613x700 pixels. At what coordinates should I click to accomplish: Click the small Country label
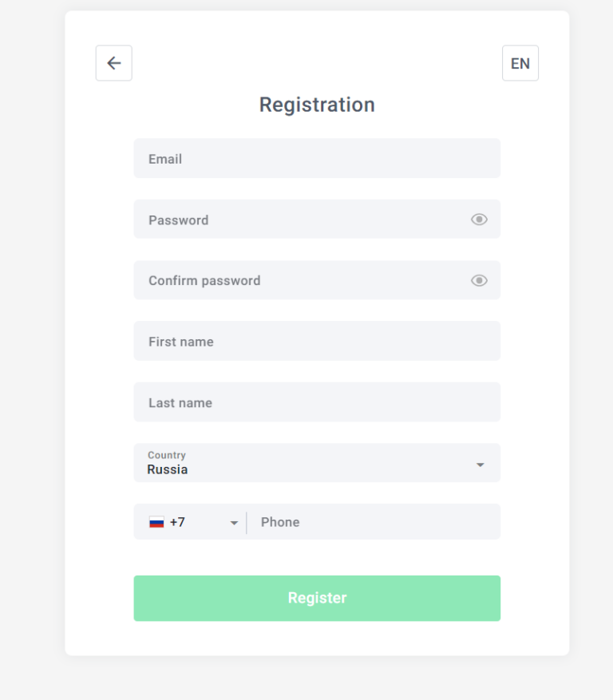[x=167, y=455]
